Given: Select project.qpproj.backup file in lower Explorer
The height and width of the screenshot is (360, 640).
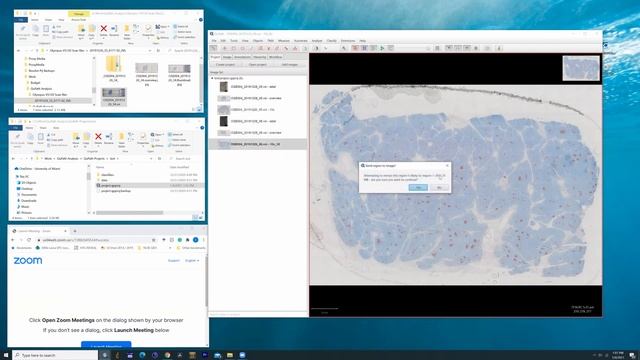Looking at the screenshot, I should [x=115, y=191].
